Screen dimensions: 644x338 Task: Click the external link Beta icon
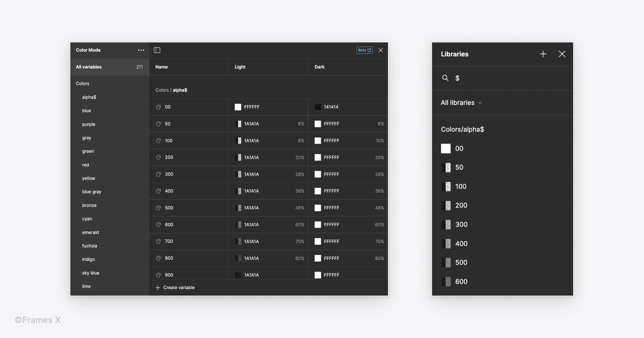pos(365,50)
